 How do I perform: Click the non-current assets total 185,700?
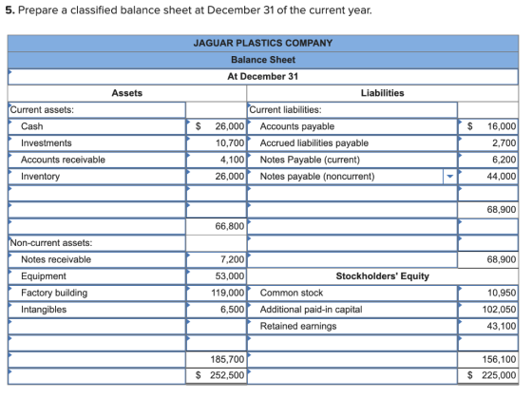point(217,359)
